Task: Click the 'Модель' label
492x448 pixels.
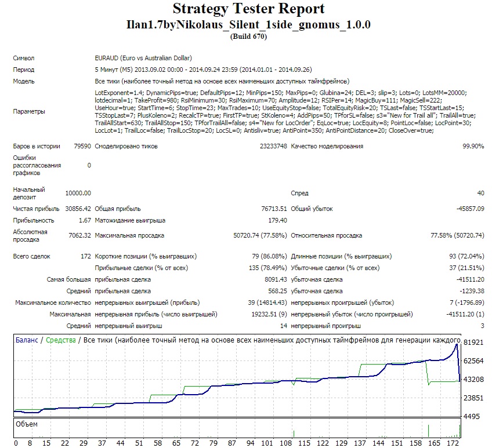Action: point(24,81)
